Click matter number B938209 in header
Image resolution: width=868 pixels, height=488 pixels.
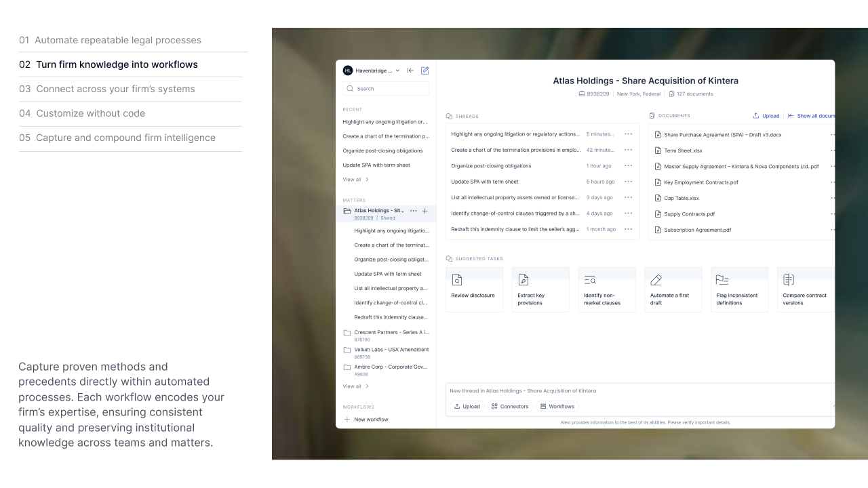594,94
